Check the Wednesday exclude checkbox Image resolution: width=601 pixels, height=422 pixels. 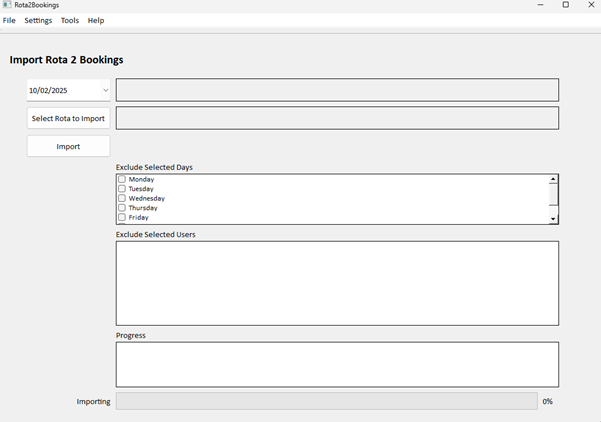(x=122, y=198)
